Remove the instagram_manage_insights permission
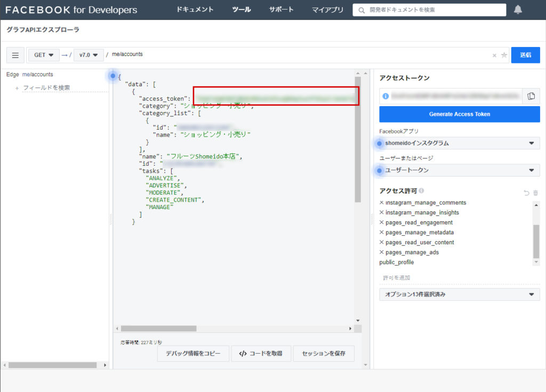Screen dimensions: 546x392 point(381,213)
